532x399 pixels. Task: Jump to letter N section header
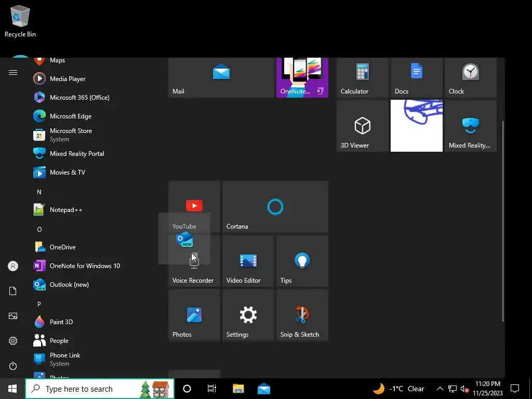39,192
